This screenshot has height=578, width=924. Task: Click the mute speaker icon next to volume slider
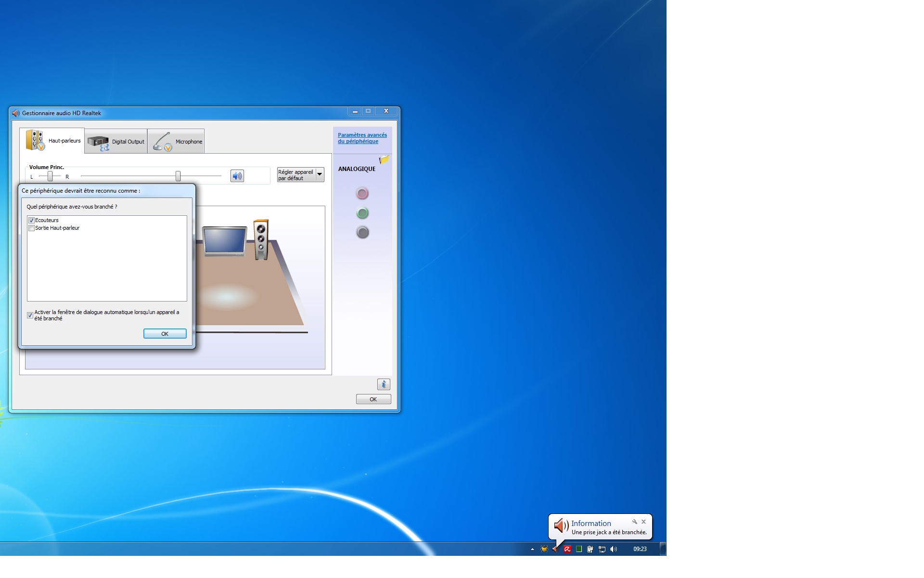pyautogui.click(x=237, y=176)
